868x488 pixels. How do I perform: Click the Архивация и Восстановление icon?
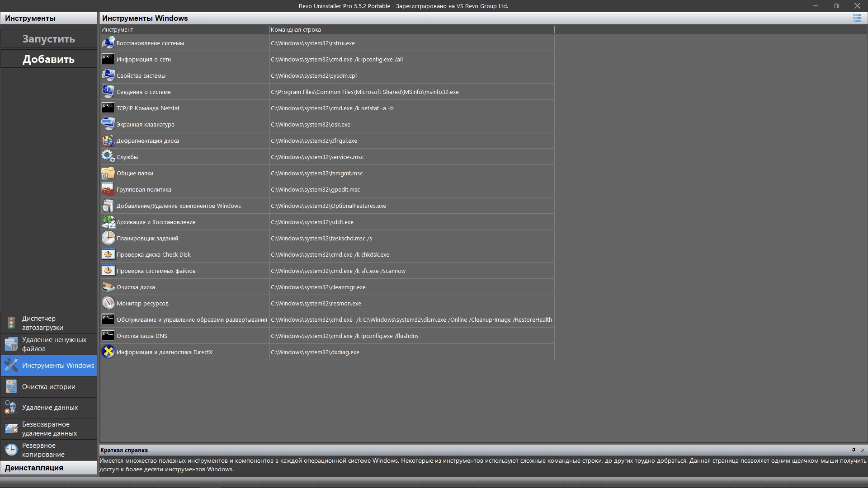108,222
